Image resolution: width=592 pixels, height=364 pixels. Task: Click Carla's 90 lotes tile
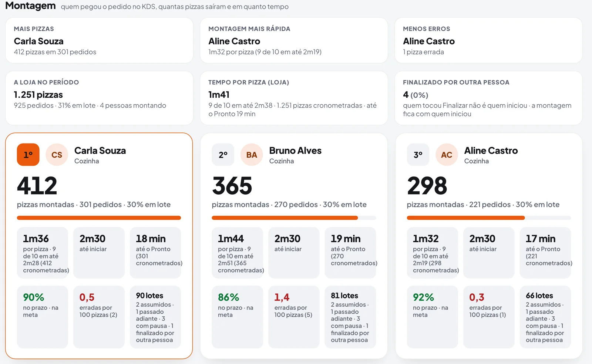155,317
